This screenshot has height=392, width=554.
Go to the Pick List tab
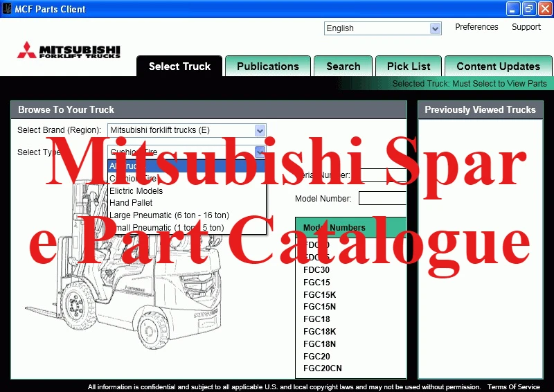[409, 66]
